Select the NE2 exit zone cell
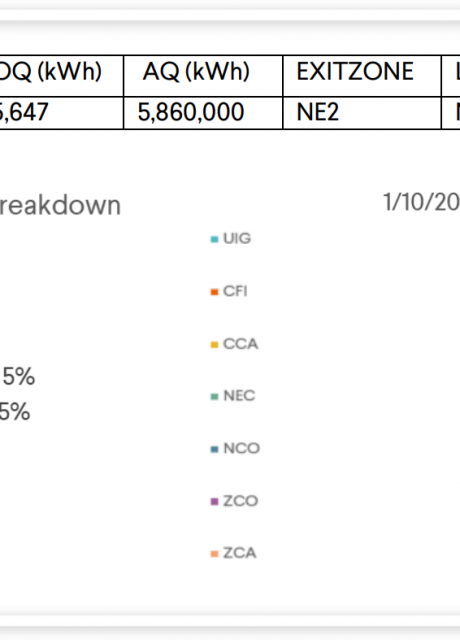Image resolution: width=460 pixels, height=640 pixels. point(362,113)
